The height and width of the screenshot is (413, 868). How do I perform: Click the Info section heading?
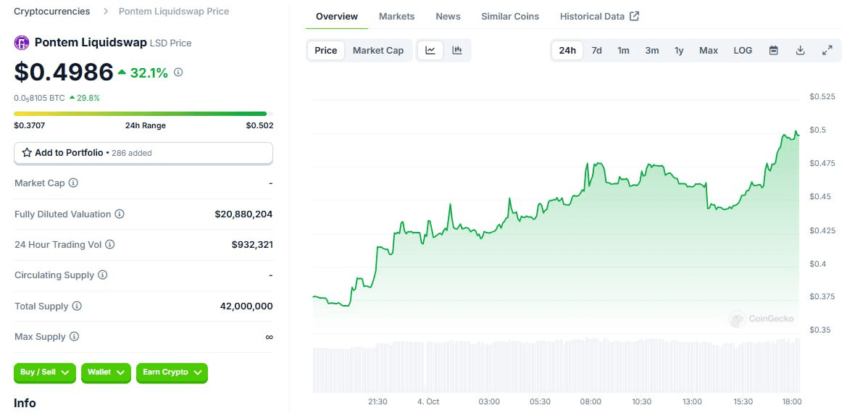click(x=25, y=403)
